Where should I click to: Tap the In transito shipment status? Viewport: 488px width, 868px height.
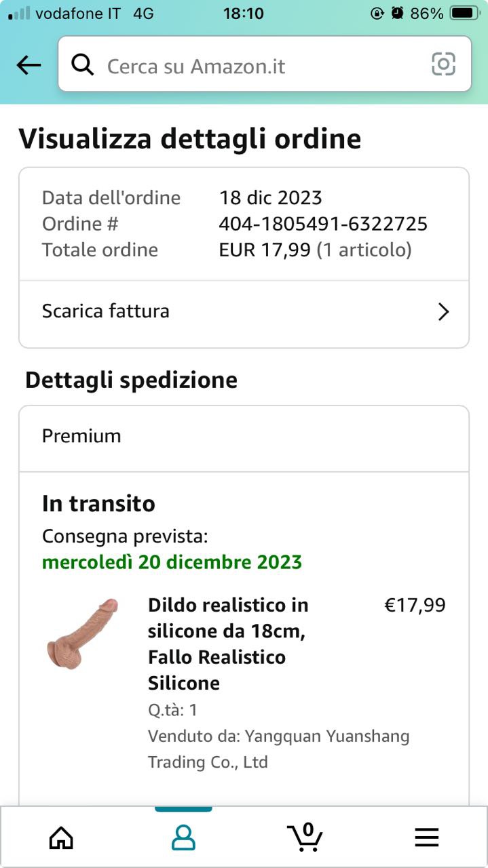98,504
